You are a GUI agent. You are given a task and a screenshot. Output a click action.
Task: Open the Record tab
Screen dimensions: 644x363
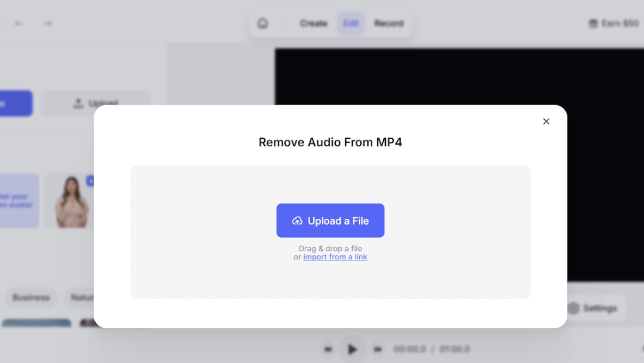pos(388,24)
